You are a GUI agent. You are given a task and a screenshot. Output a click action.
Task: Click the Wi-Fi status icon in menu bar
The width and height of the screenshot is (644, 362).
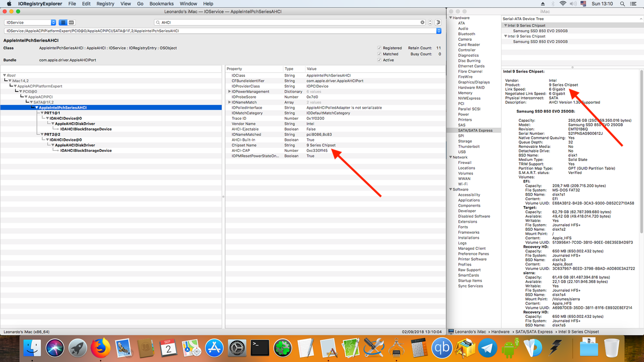[x=562, y=4]
